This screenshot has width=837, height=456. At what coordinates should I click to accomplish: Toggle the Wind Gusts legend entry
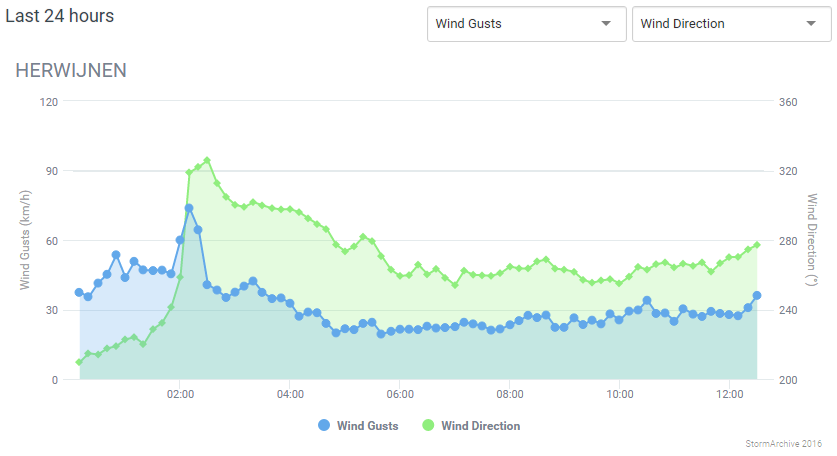point(358,426)
